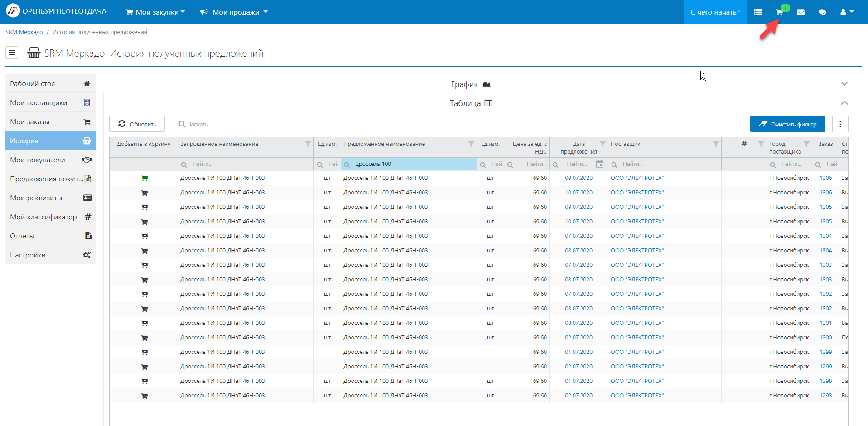This screenshot has height=426, width=868.
Task: Open the Мои закупки dropdown menu
Action: click(x=155, y=12)
